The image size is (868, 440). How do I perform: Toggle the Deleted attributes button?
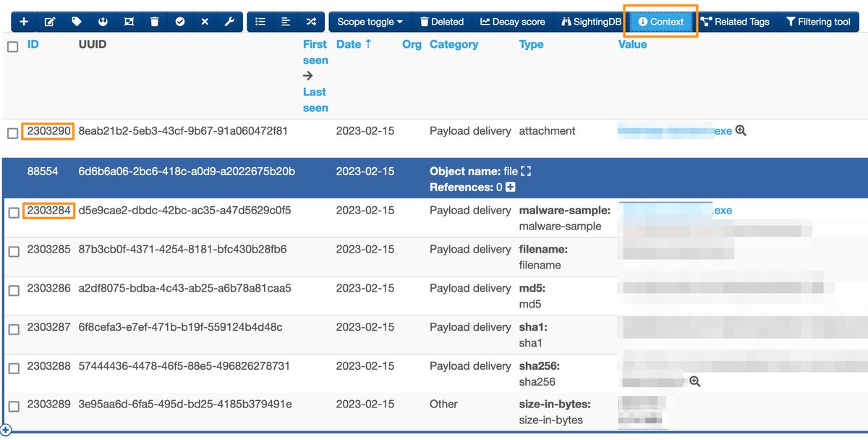coord(441,22)
